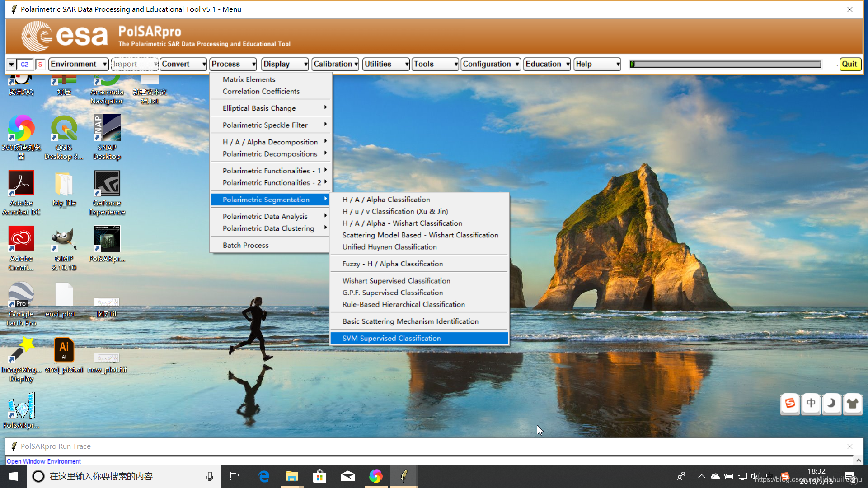Image resolution: width=868 pixels, height=488 pixels.
Task: Select Basic Scattering Mechanism Identification
Action: click(x=410, y=321)
